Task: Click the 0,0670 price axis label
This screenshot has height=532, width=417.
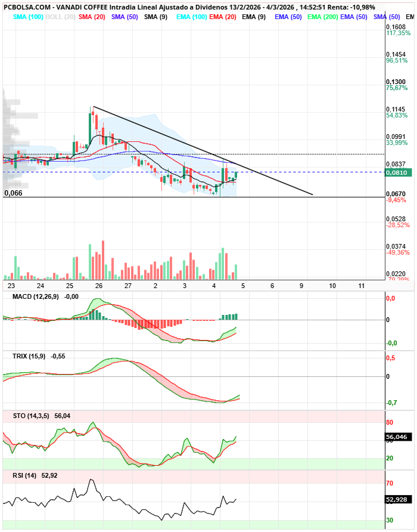Action: tap(396, 194)
